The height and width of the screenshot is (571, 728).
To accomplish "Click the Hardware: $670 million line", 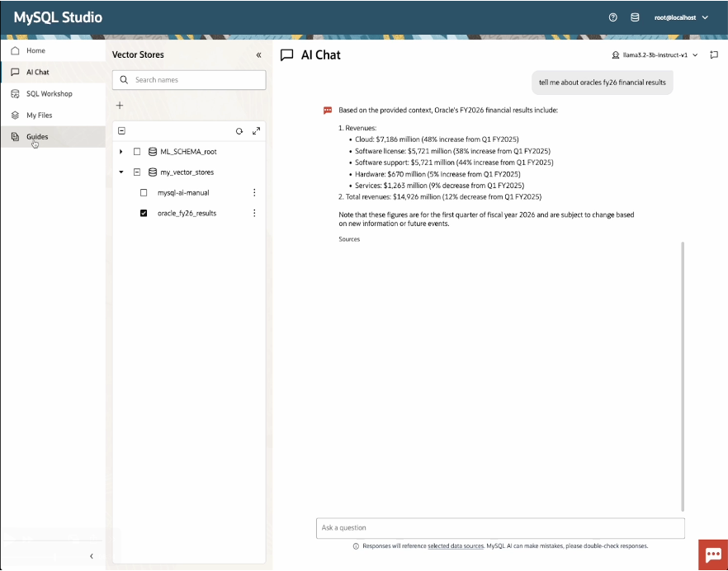I will (x=437, y=174).
